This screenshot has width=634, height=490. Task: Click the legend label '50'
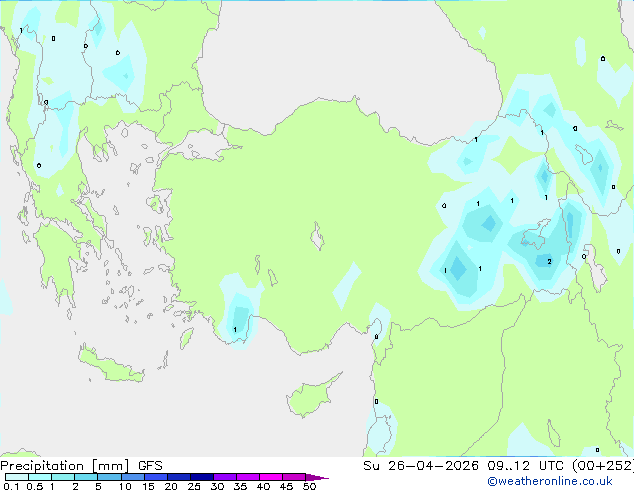(x=309, y=486)
